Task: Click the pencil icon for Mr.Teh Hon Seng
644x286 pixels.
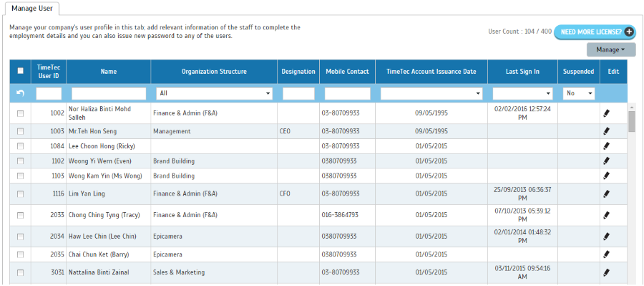Action: click(607, 131)
